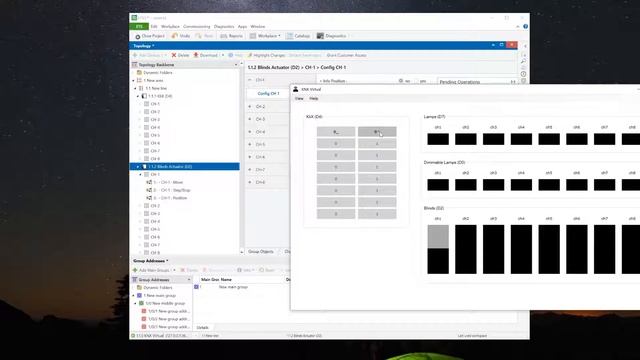Screen dimensions: 640x360
Task: Click the clock history icon in right sidebar
Action: point(523,74)
